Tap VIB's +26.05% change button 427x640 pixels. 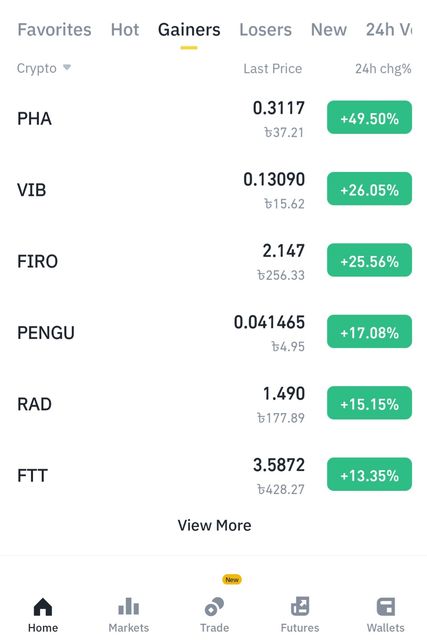[369, 189]
